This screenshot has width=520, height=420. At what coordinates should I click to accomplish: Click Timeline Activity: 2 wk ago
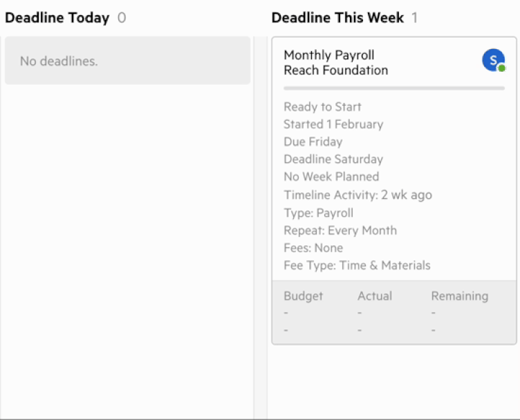point(357,195)
